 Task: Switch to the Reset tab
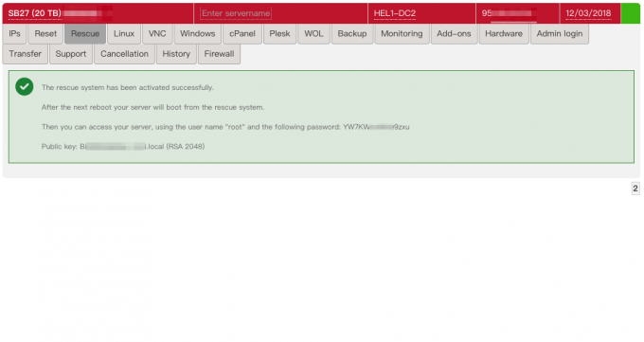[45, 34]
